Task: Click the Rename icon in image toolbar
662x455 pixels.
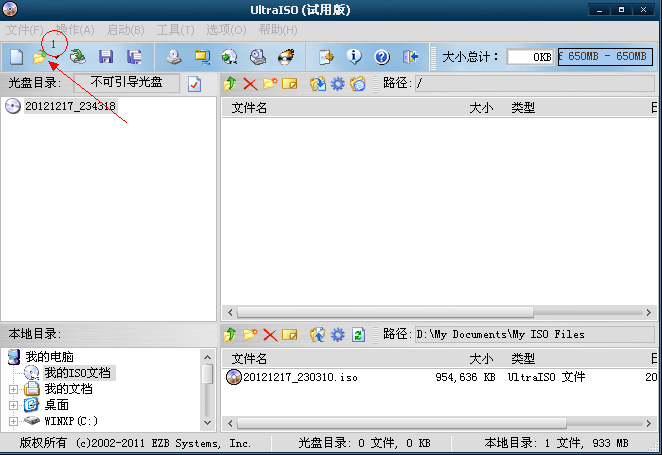Action: (x=290, y=84)
